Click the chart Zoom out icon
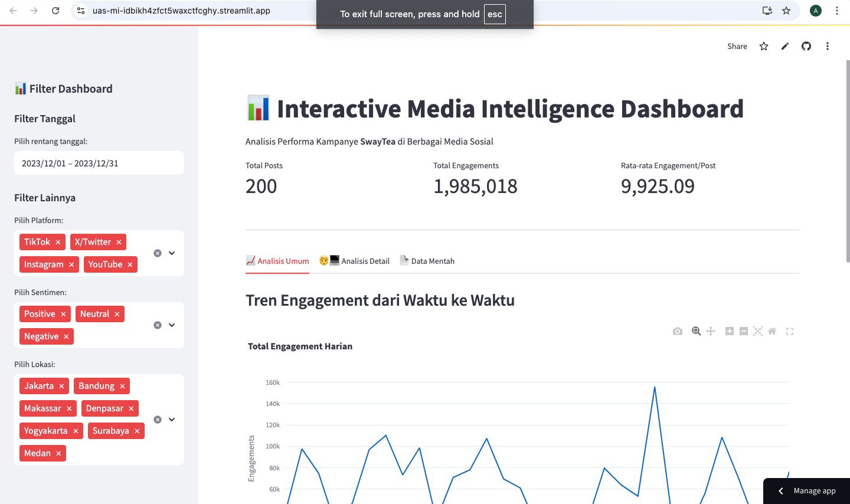Viewport: 850px width, 504px height. [744, 332]
